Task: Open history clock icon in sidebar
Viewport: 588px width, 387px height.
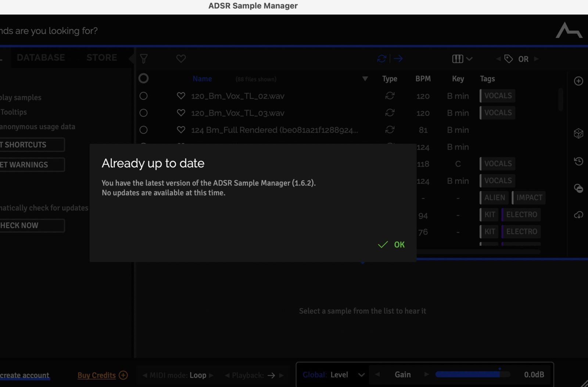Action: coord(578,161)
